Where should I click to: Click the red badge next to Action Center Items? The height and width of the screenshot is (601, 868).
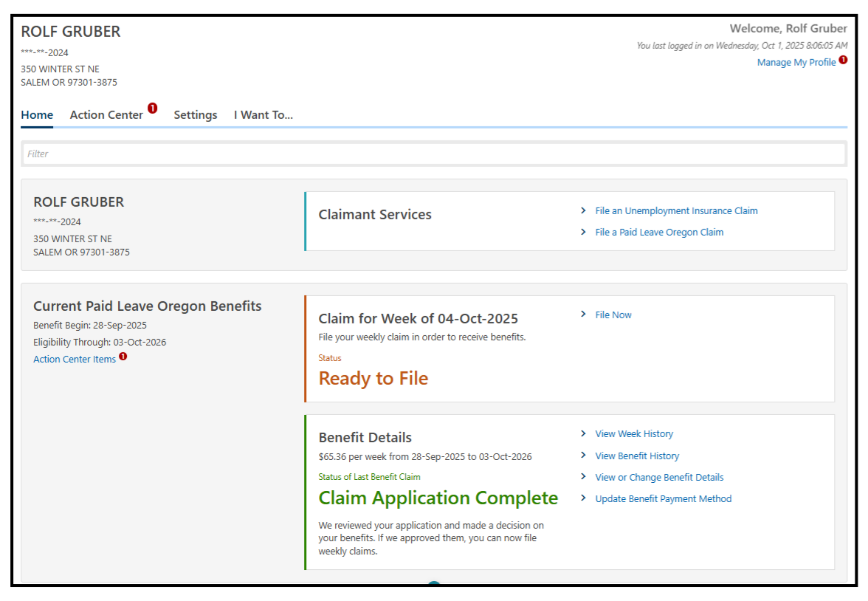[123, 357]
